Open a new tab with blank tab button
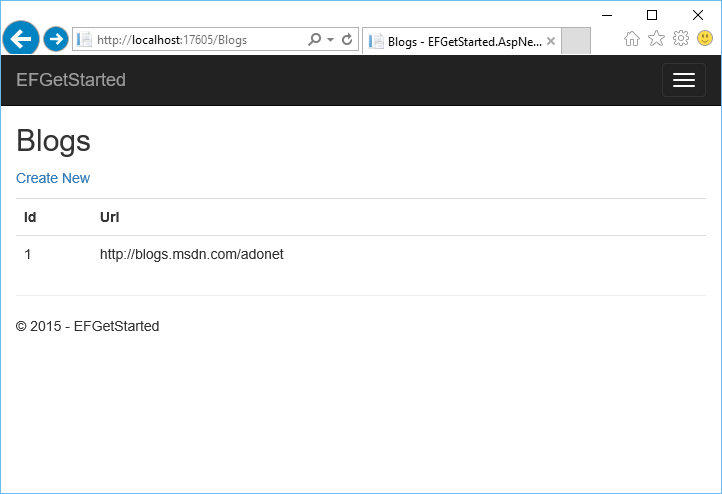 click(576, 41)
